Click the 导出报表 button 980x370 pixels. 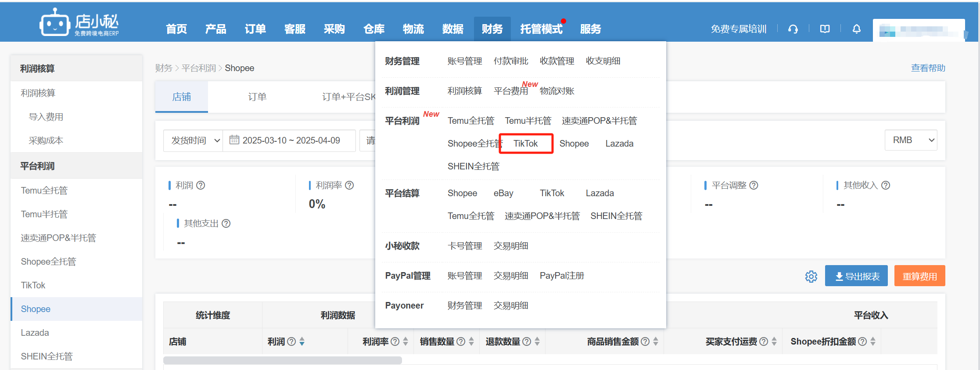[x=856, y=276]
